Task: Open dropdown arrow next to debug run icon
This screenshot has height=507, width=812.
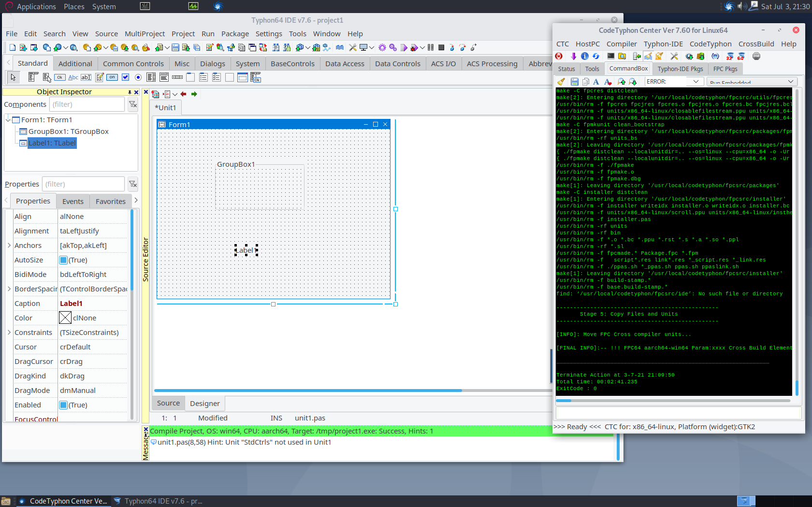Action: pyautogui.click(x=422, y=47)
